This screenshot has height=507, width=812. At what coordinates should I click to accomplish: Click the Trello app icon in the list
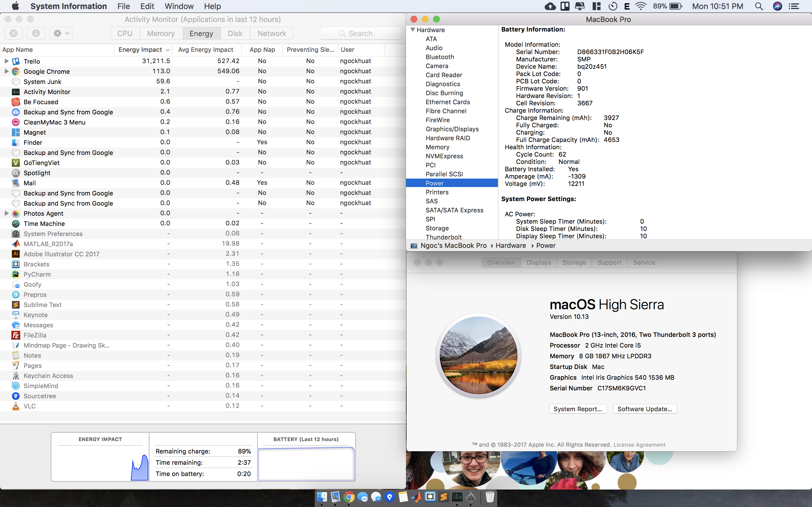pyautogui.click(x=16, y=61)
